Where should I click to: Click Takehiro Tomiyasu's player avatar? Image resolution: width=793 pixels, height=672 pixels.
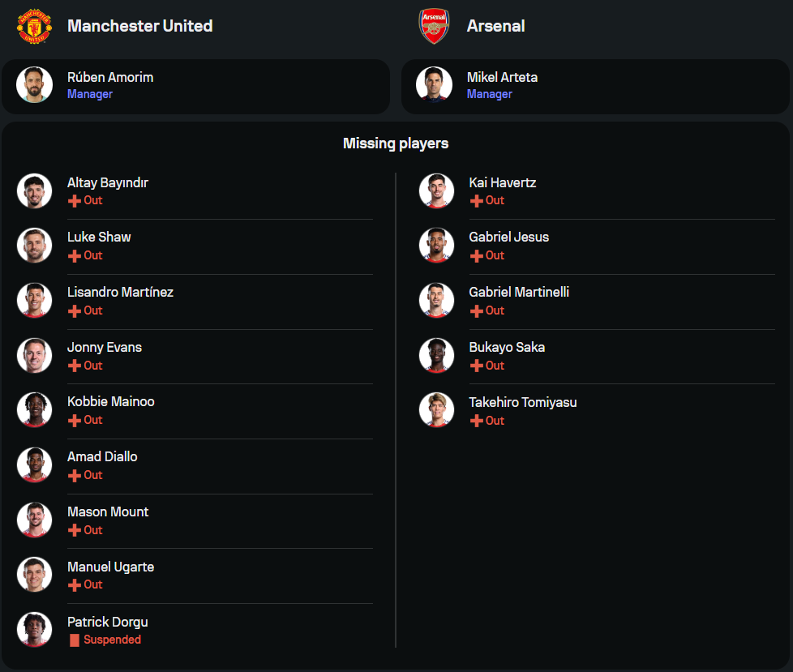(436, 410)
